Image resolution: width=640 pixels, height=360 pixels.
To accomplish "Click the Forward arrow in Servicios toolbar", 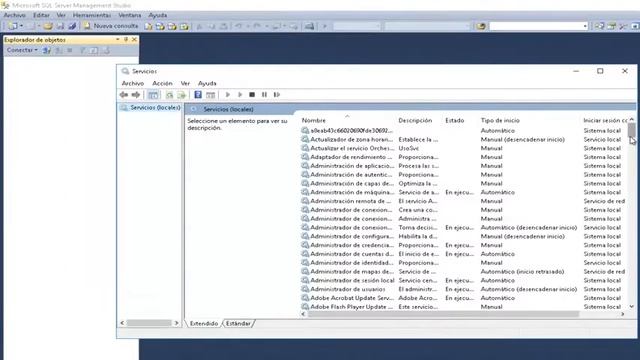I will click(136, 95).
